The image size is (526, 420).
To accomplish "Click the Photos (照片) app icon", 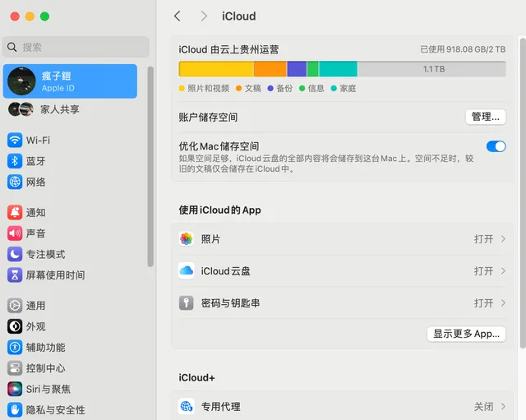I will coord(187,239).
